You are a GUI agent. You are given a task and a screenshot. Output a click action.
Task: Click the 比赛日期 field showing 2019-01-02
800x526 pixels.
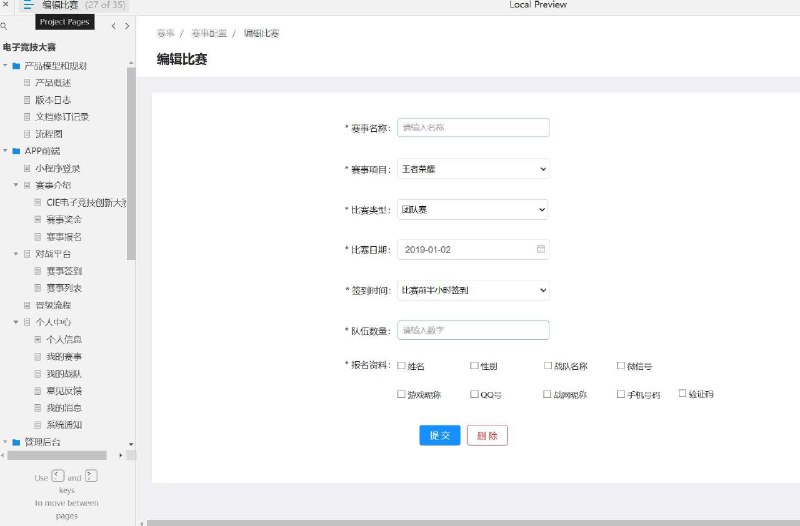point(473,249)
